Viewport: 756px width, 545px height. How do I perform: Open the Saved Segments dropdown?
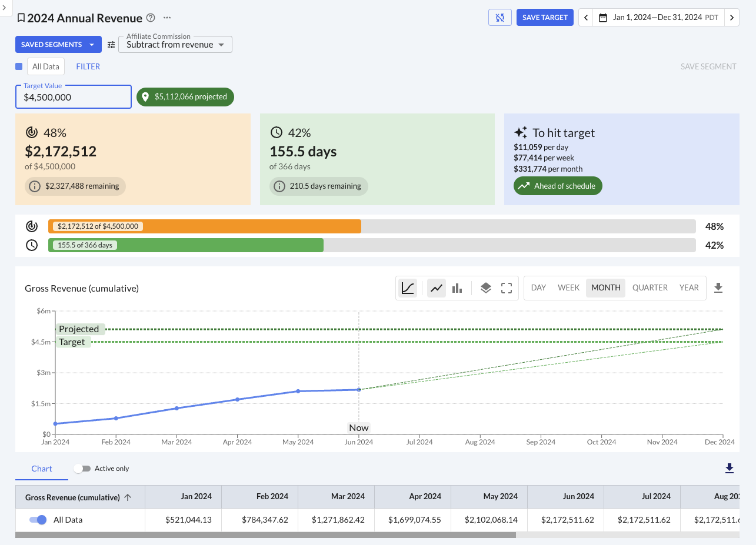(58, 45)
